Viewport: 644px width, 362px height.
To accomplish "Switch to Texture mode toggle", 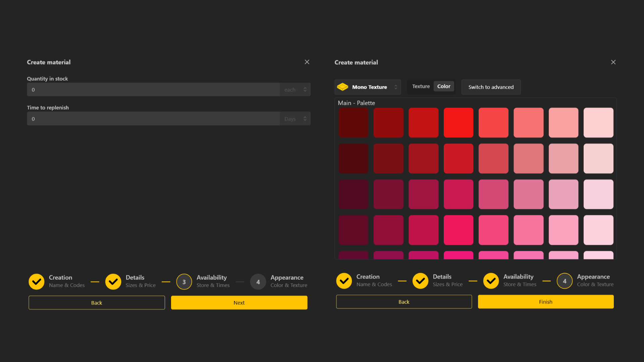I will pos(421,86).
